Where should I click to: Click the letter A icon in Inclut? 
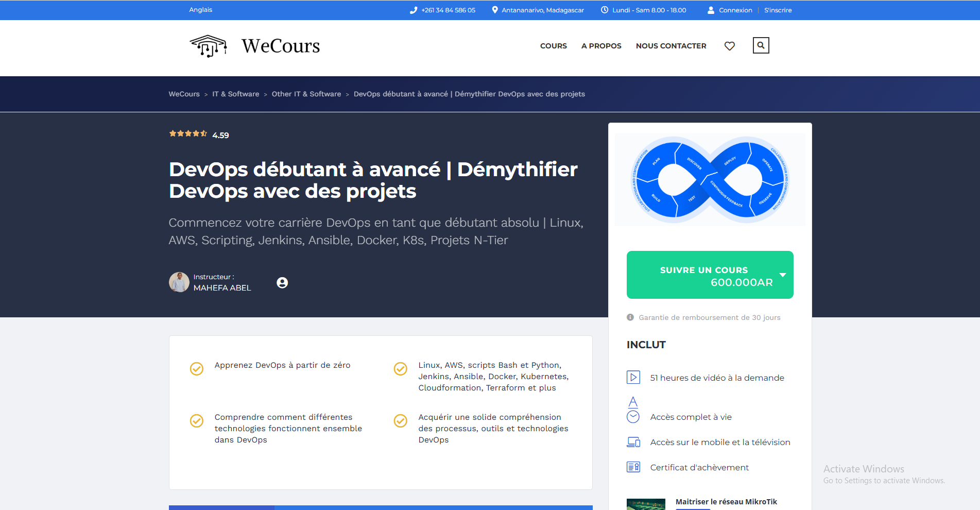click(x=633, y=402)
